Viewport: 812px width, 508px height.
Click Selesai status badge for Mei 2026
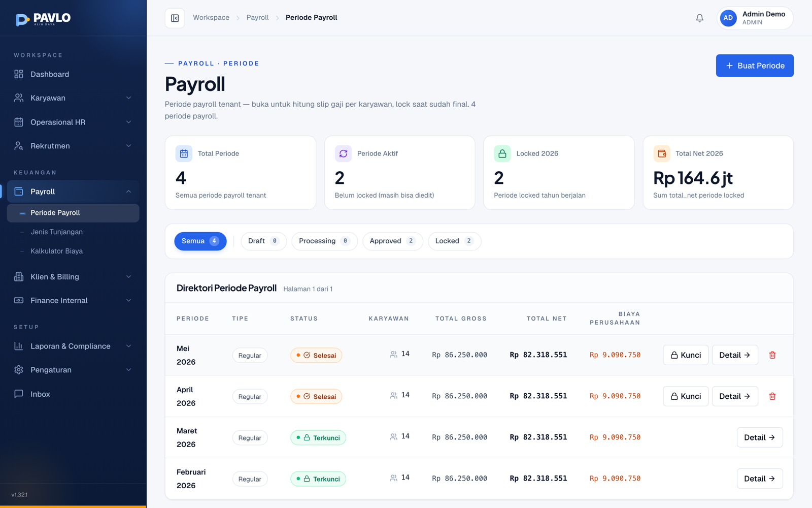(316, 356)
